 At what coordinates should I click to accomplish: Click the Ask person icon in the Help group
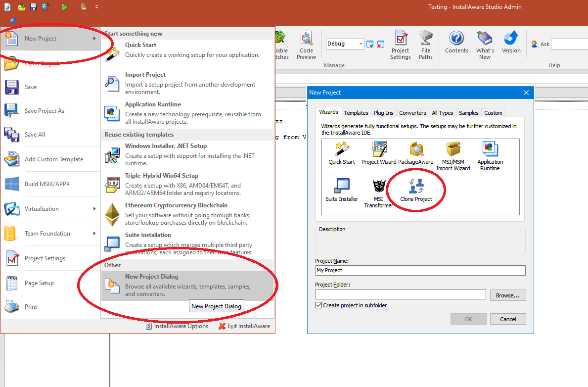[x=535, y=44]
